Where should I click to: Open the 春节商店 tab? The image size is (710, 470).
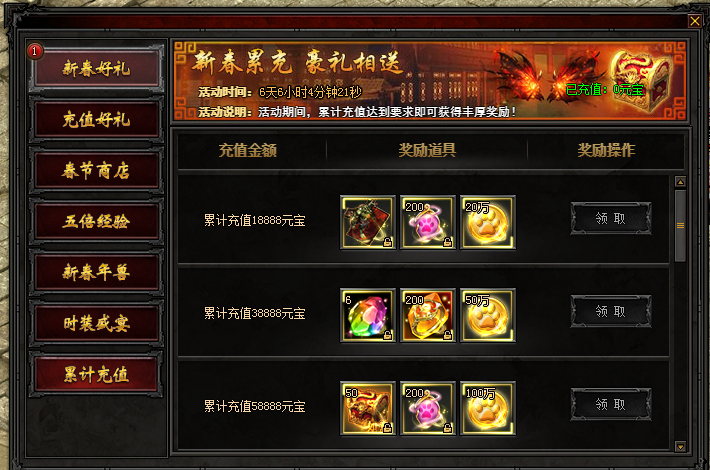(x=96, y=171)
